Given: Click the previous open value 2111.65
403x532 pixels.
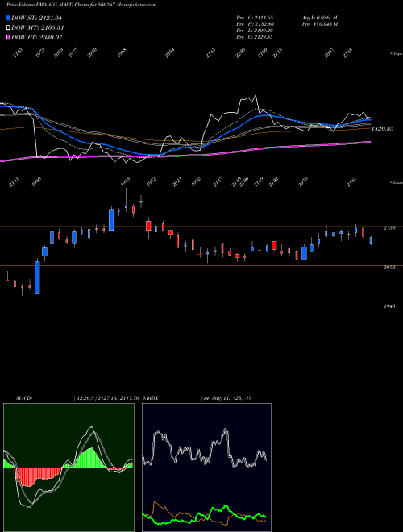Looking at the screenshot, I should point(263,17).
